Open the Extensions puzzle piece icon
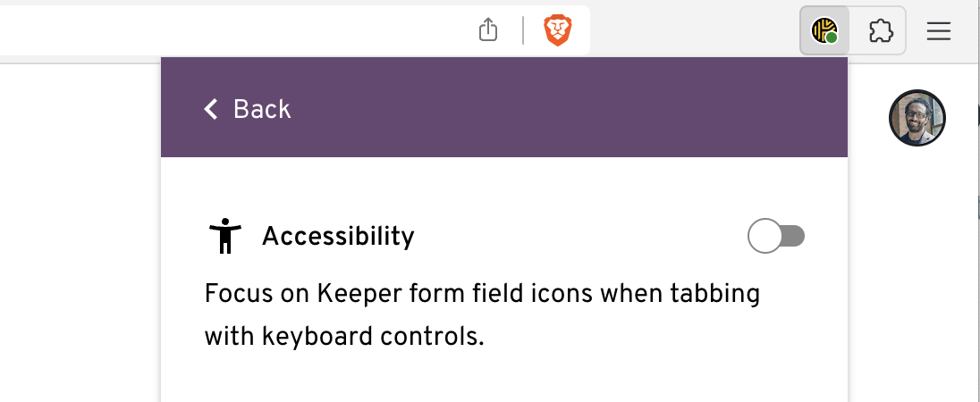The image size is (980, 402). (x=881, y=32)
